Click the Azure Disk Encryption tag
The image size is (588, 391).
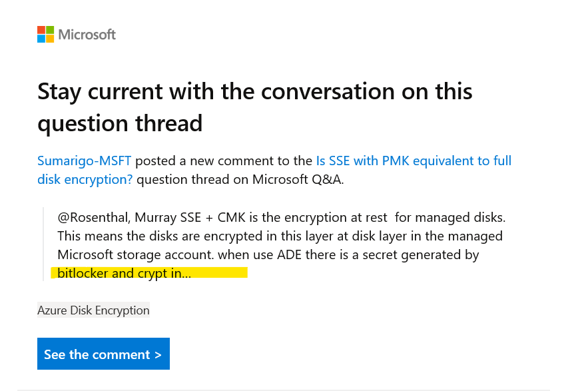click(93, 310)
